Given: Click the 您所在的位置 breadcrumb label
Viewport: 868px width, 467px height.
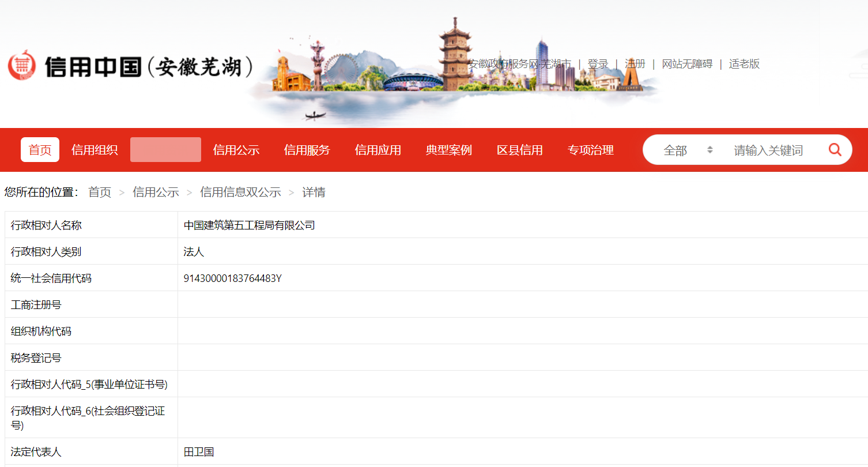Looking at the screenshot, I should coord(41,192).
